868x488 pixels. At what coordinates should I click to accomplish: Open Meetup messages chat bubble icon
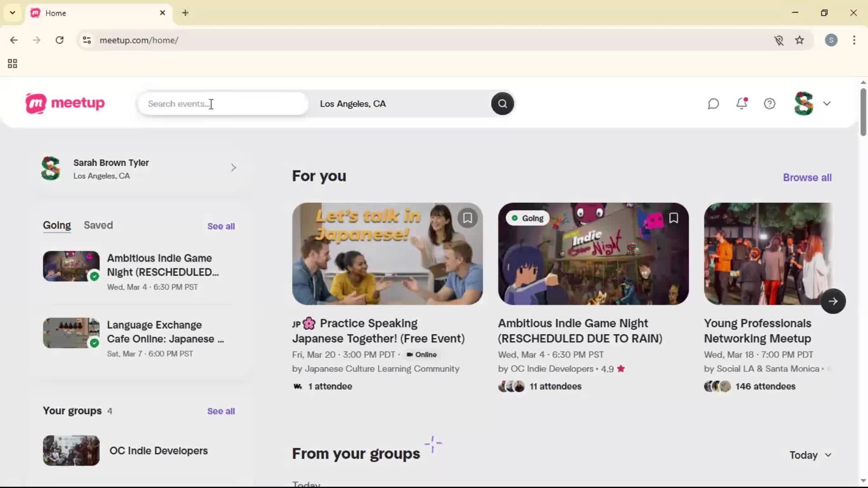pos(713,103)
